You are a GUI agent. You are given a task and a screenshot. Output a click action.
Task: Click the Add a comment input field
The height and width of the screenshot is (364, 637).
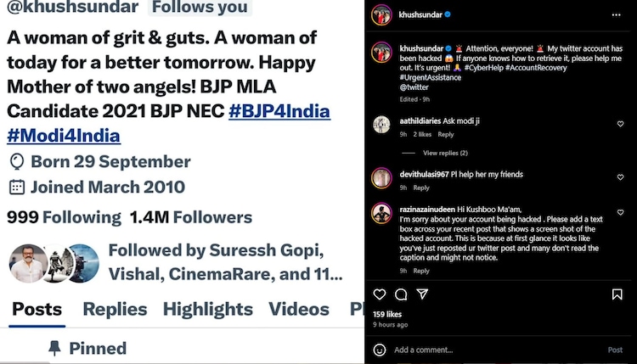point(493,350)
